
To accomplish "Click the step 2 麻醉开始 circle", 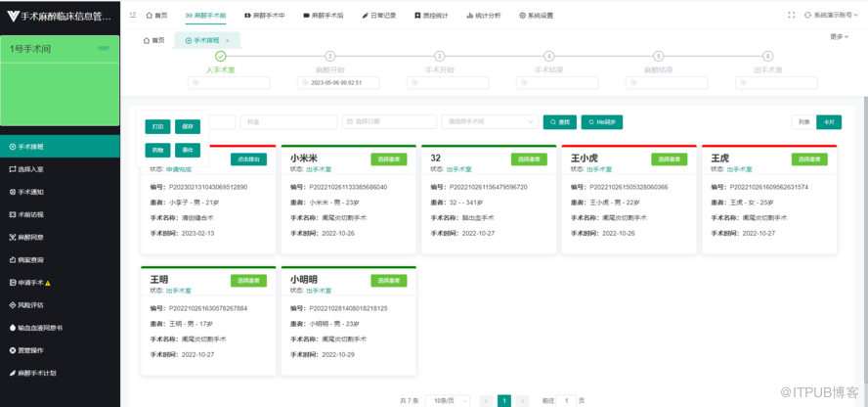I will tap(330, 57).
